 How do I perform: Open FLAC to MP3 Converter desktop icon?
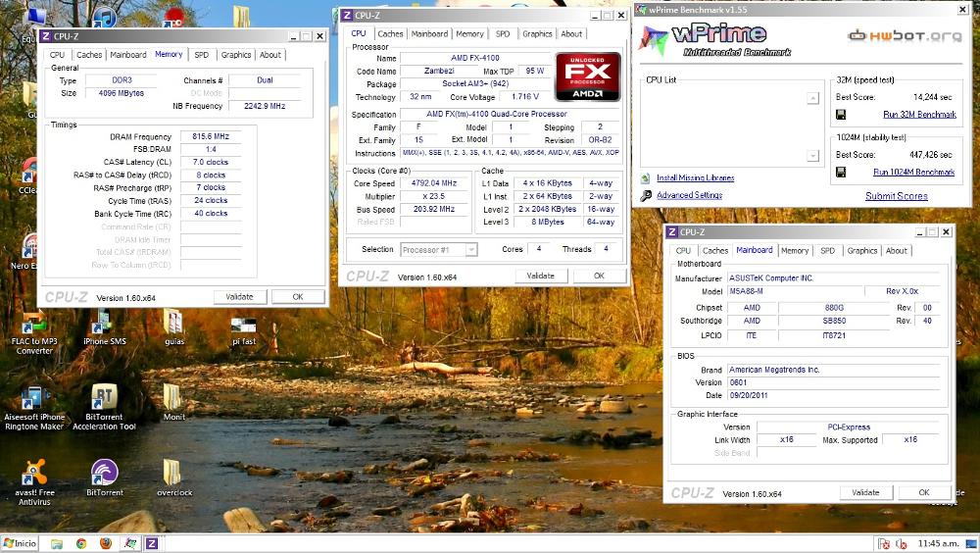pos(33,331)
